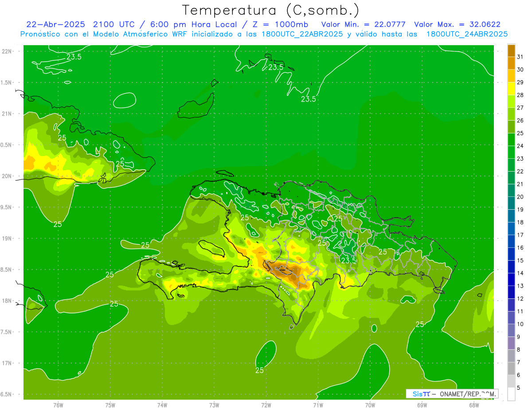Click the green colorbar swatch between 24 and 25
Viewport: 532px width, 411px height.
(x=511, y=140)
